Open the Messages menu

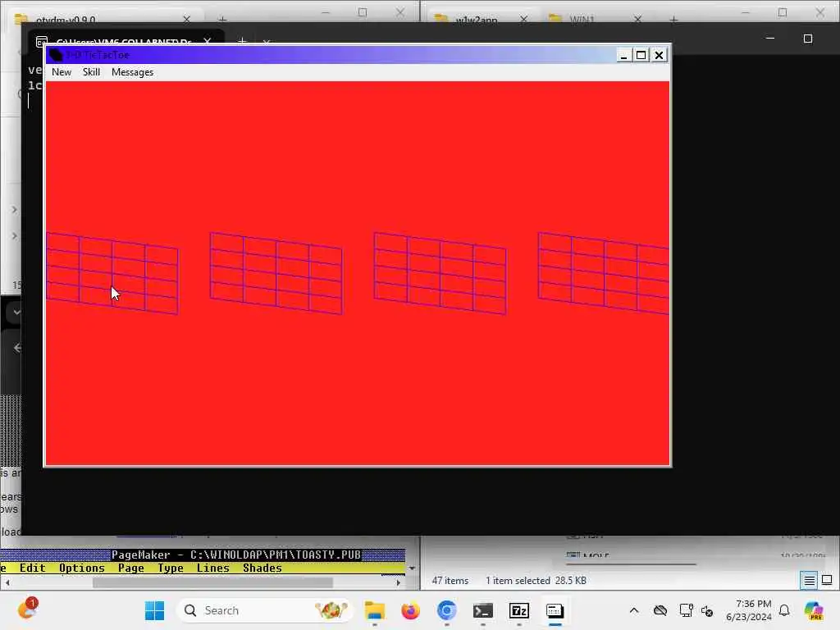tap(132, 72)
